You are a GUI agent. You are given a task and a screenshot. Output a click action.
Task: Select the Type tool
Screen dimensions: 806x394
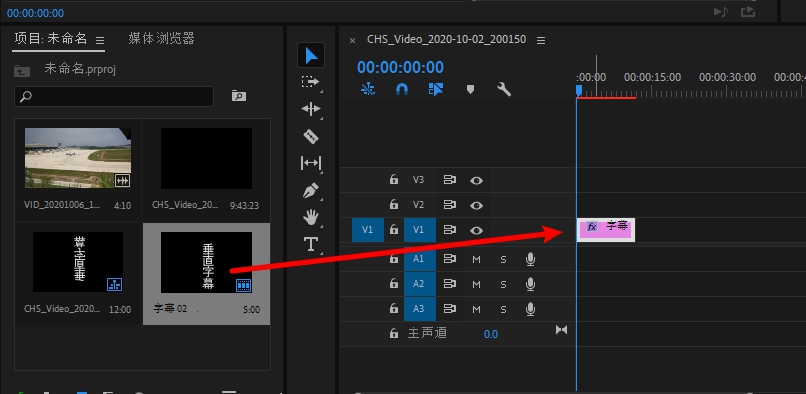click(x=311, y=244)
